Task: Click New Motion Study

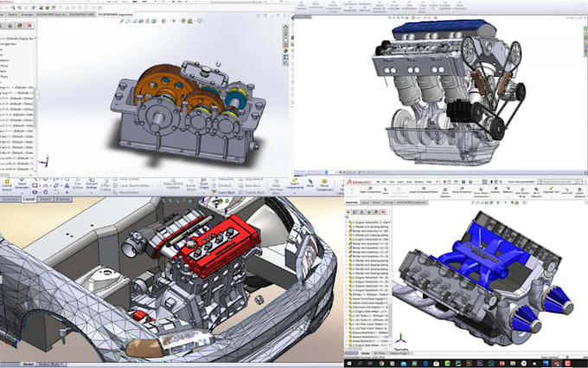Action: [522, 192]
